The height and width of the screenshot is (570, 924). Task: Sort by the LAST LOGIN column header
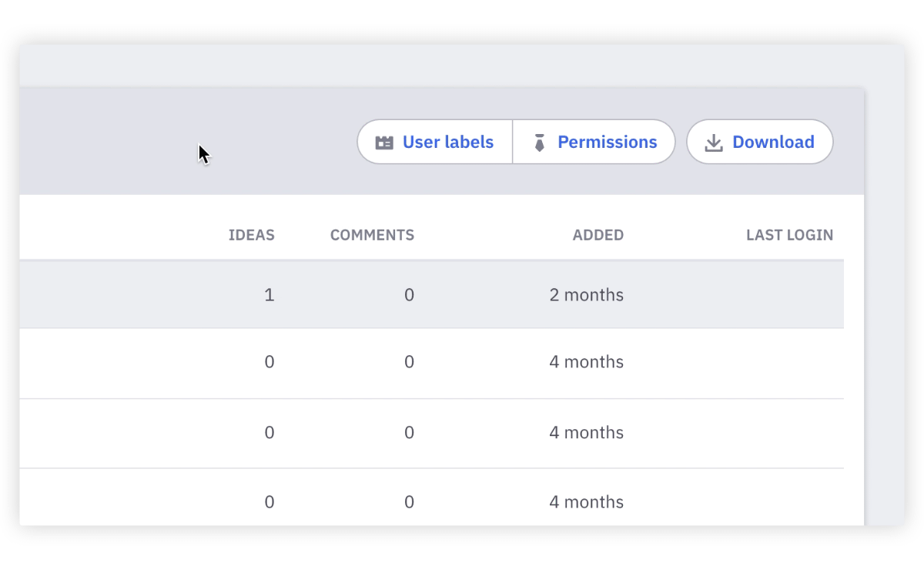(789, 235)
